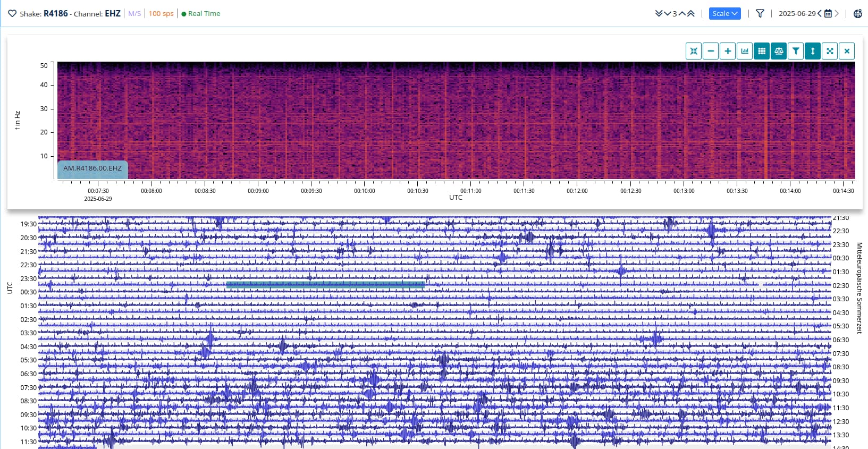Open the globe station map icon

857,14
